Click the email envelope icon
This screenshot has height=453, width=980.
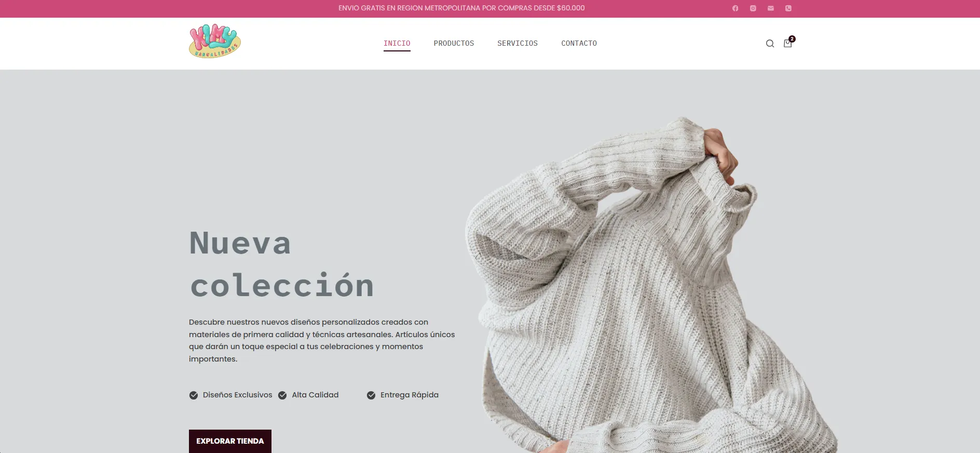[x=770, y=8]
